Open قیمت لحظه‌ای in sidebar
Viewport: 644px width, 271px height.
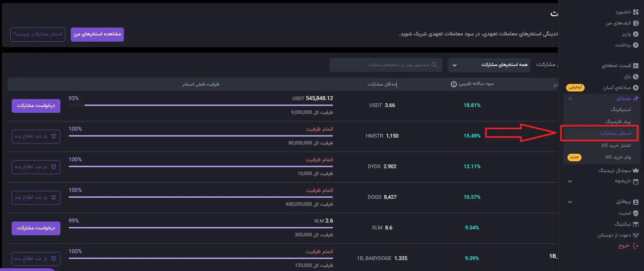(616, 66)
